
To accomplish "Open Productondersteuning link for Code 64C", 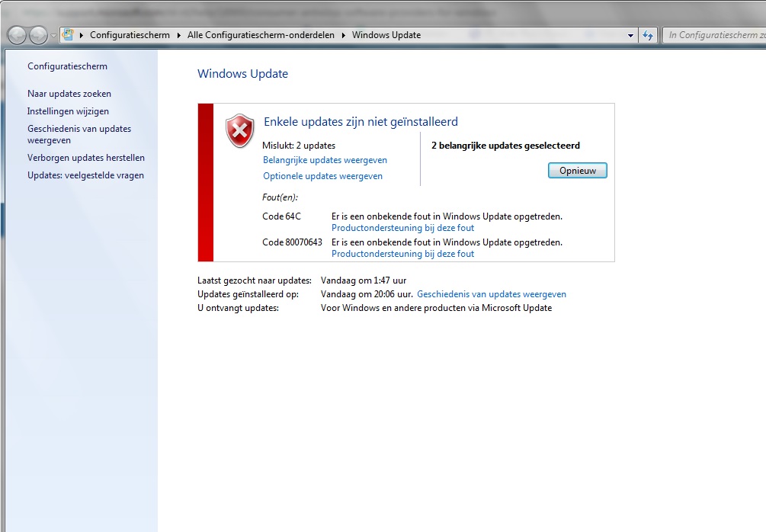I will (402, 228).
